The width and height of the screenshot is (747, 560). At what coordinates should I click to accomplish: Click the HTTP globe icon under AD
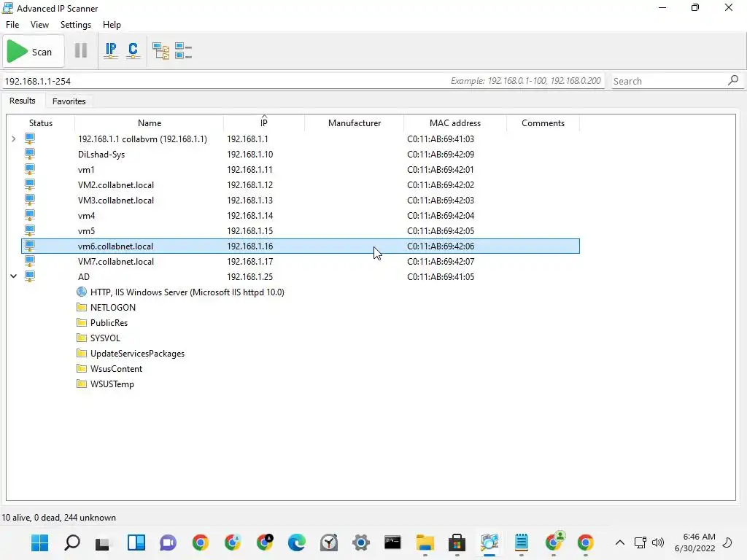[x=82, y=292]
